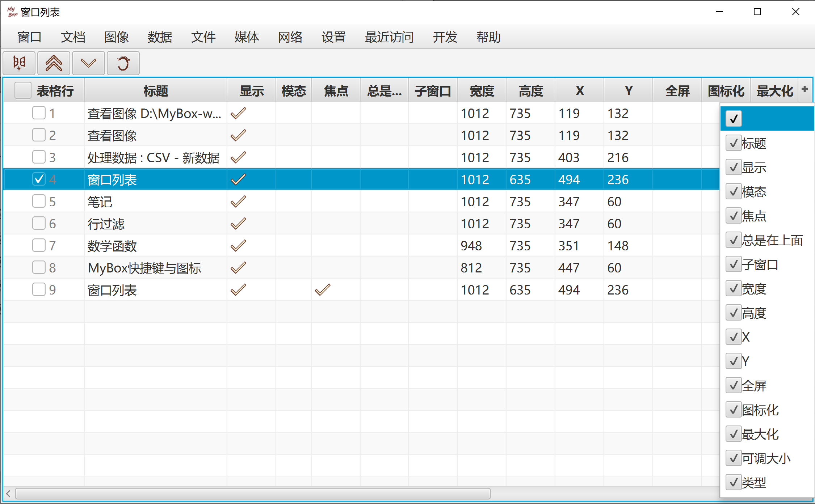Image resolution: width=815 pixels, height=504 pixels.
Task: Click the left arrow of the horizontal scrollbar
Action: click(x=8, y=494)
